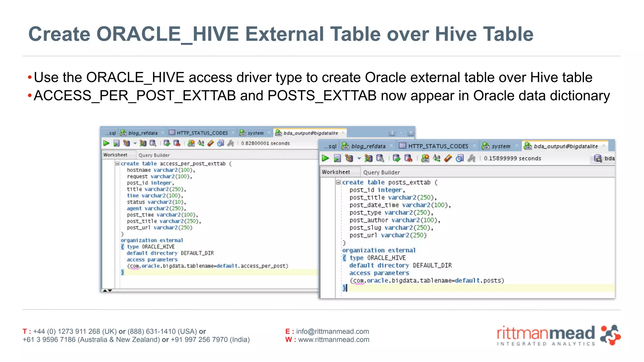
Task: Collapse the create table access_per_post_exttab block
Action: tap(117, 163)
